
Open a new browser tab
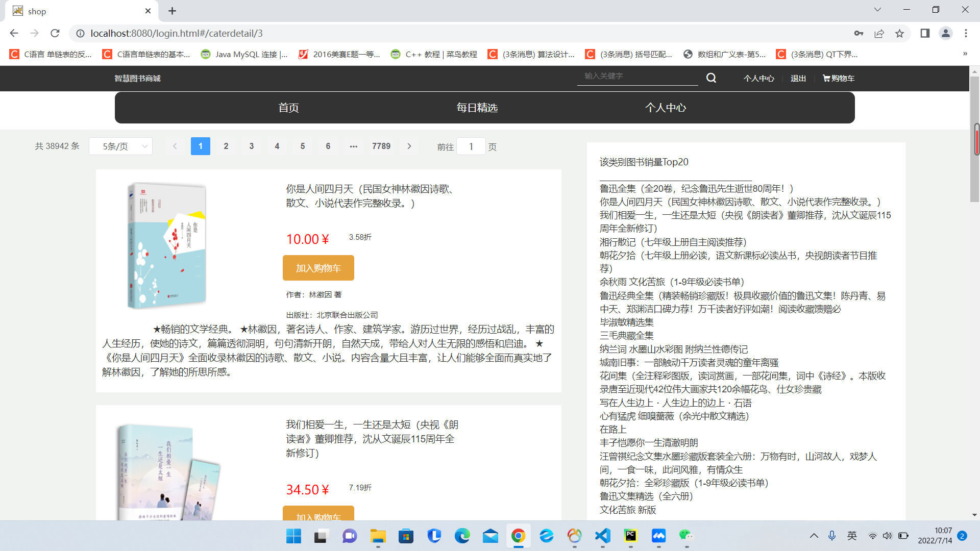[x=172, y=11]
